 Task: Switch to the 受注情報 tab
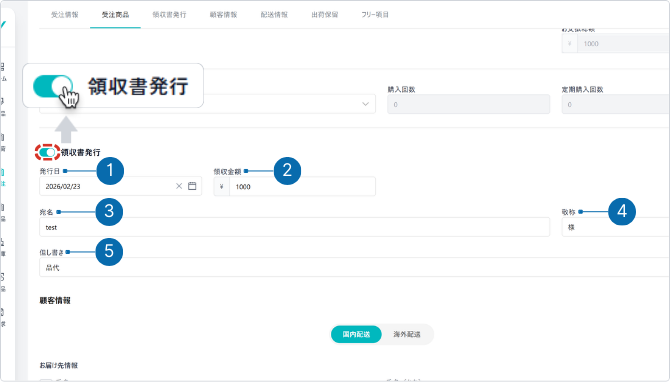coord(65,15)
